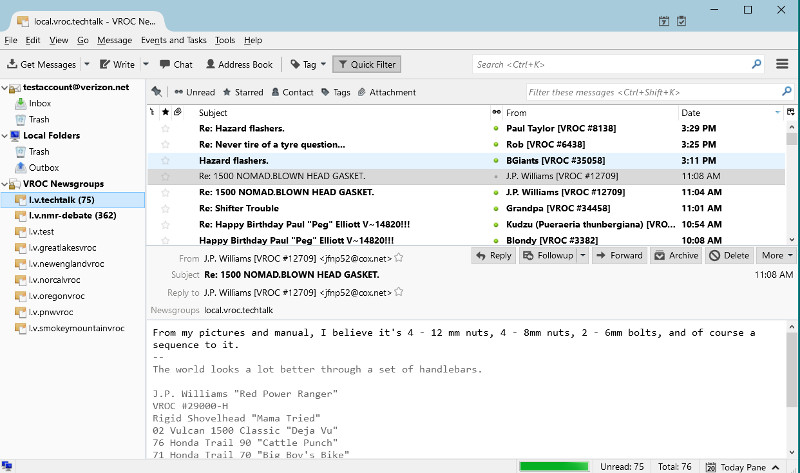Viewport: 800px width, 473px height.
Task: Open the Calendar tab icon
Action: click(x=664, y=21)
